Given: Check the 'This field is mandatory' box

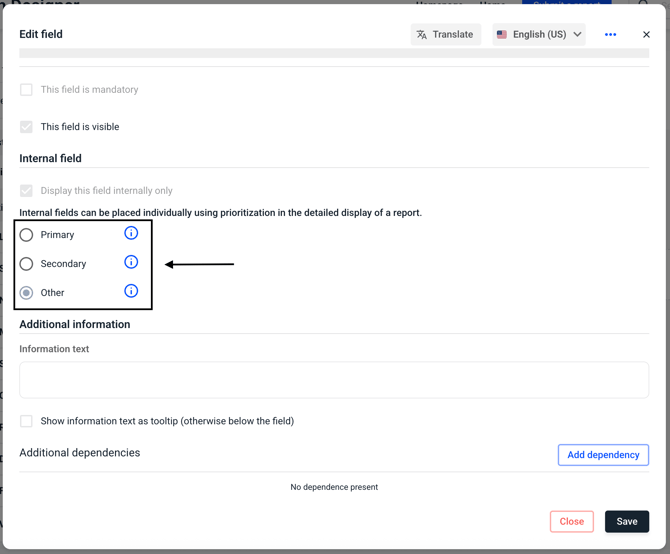Looking at the screenshot, I should point(27,90).
